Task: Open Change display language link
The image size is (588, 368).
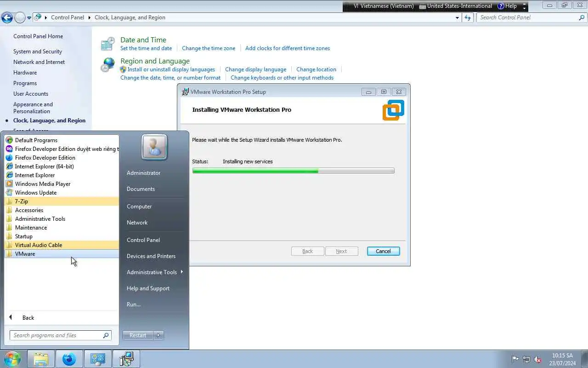Action: 255,69
